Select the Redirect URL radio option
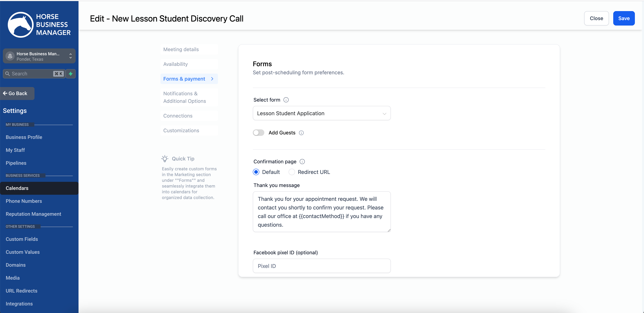Screen dimensions: 644x313 click(292, 172)
